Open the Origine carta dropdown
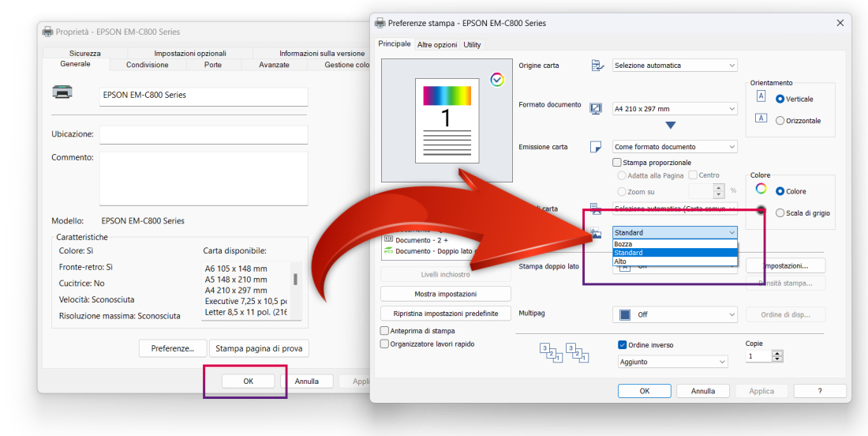The width and height of the screenshot is (868, 436). (675, 66)
